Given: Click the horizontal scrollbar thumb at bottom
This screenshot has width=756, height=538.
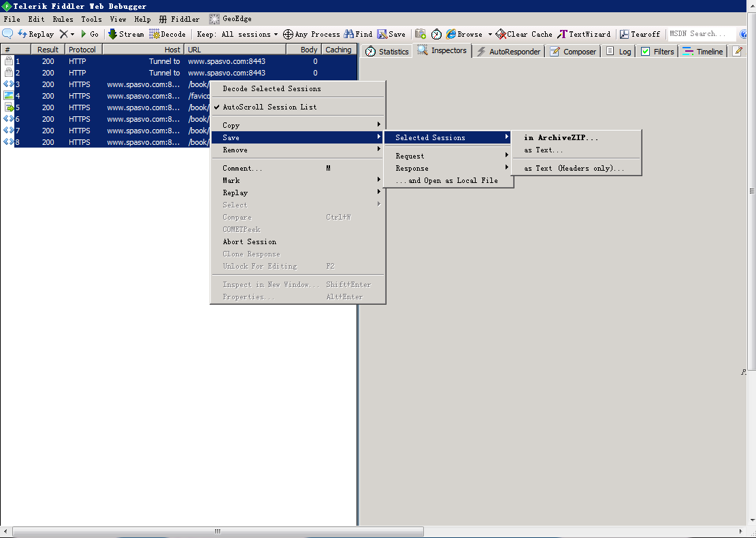Looking at the screenshot, I should coord(218,531).
